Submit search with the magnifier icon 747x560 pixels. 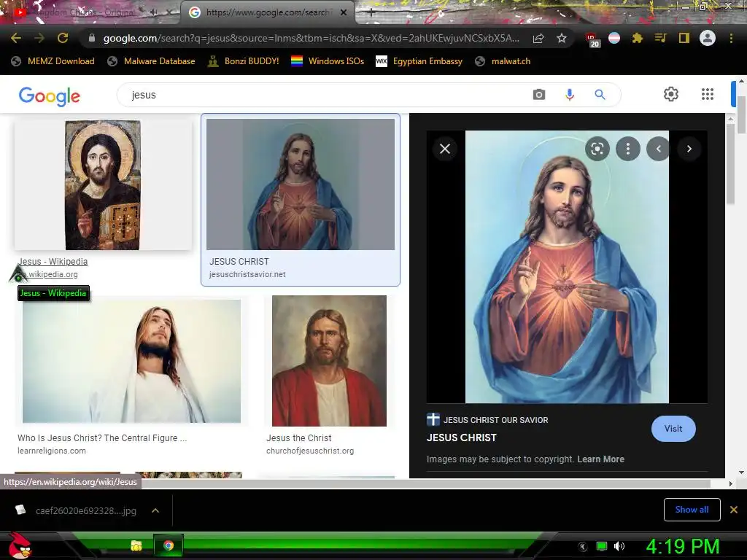click(x=600, y=95)
